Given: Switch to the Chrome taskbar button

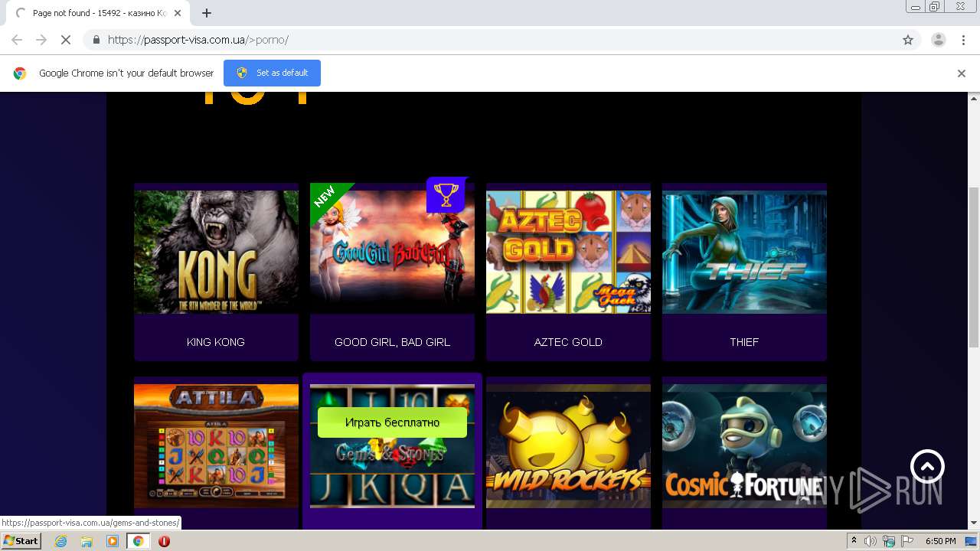Looking at the screenshot, I should click(x=139, y=541).
